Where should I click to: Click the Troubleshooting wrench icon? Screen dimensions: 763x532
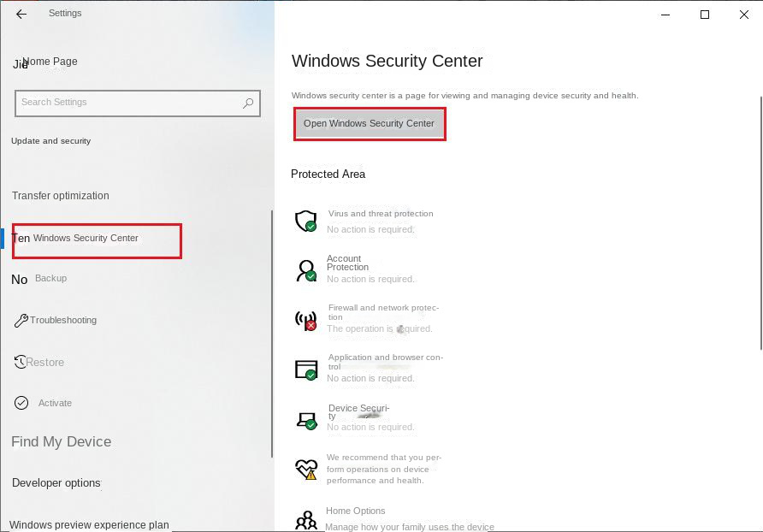[21, 321]
